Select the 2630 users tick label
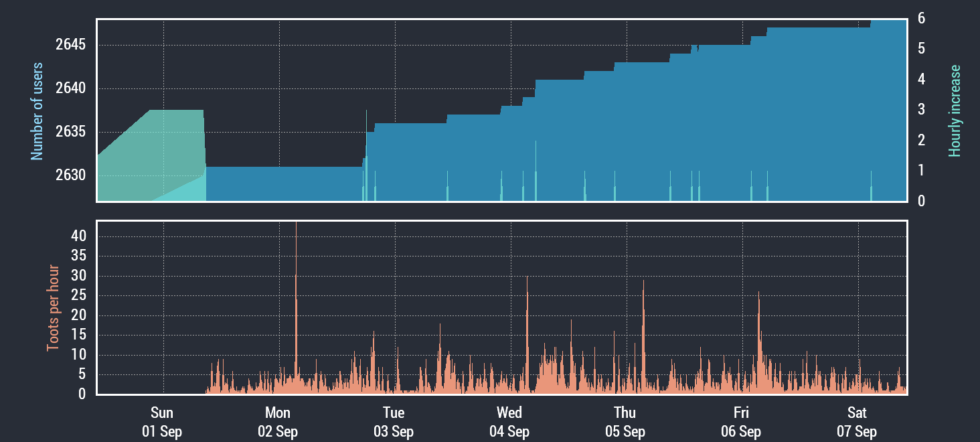 pyautogui.click(x=70, y=175)
